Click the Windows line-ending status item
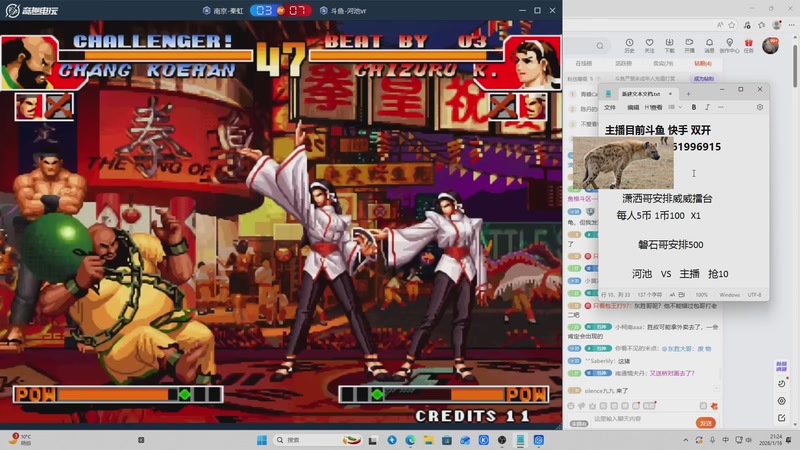The width and height of the screenshot is (800, 450). (x=730, y=295)
